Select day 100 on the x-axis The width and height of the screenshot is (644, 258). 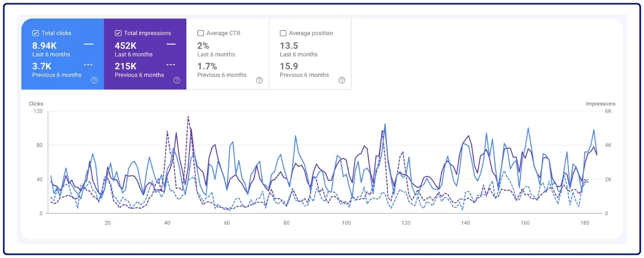coord(346,223)
